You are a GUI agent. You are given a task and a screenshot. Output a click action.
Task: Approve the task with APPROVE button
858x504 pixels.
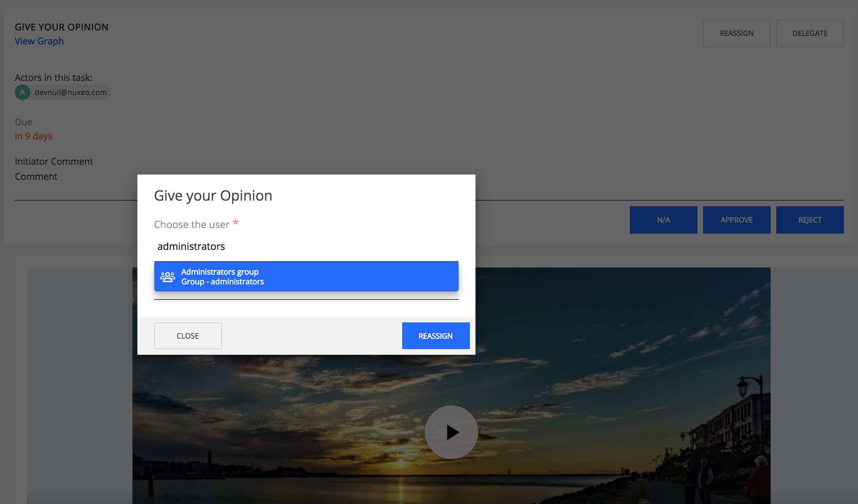(x=736, y=220)
